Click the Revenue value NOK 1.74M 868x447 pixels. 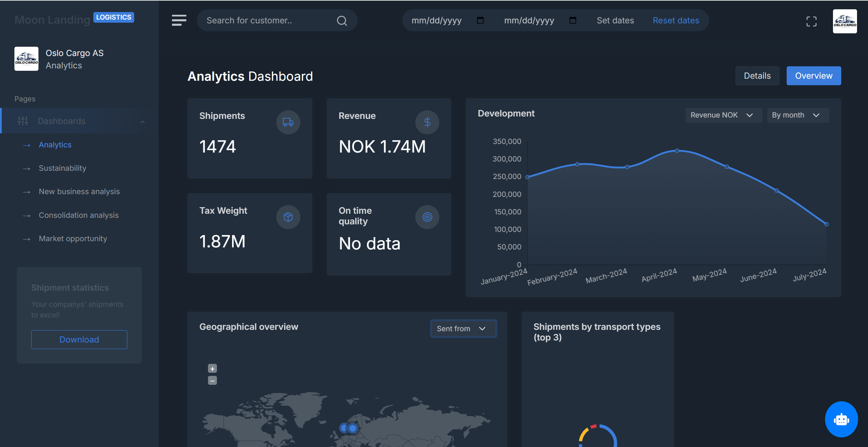coord(382,146)
